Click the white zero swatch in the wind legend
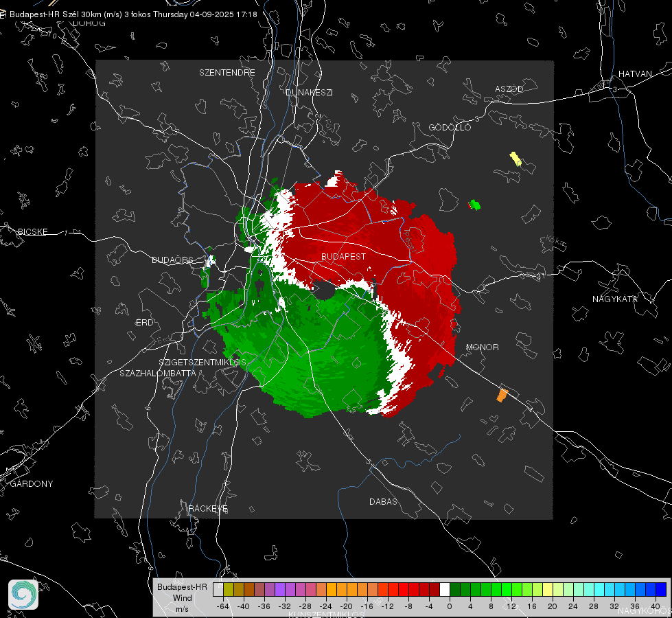672x618 pixels. [445, 589]
